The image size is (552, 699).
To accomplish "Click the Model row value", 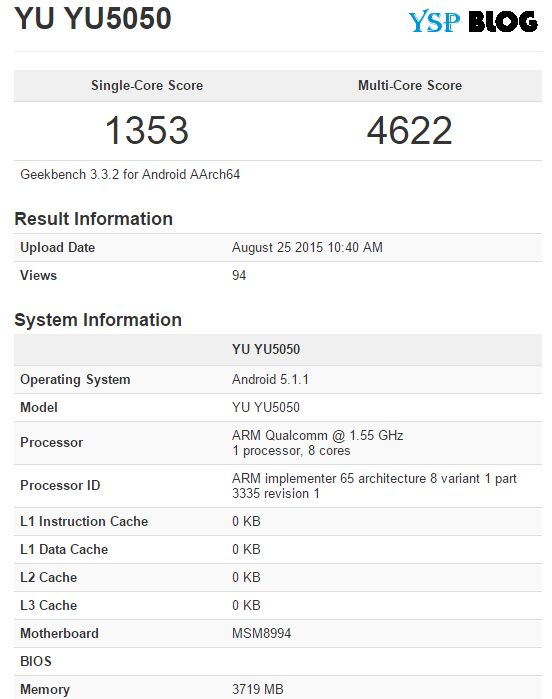I will point(266,407).
